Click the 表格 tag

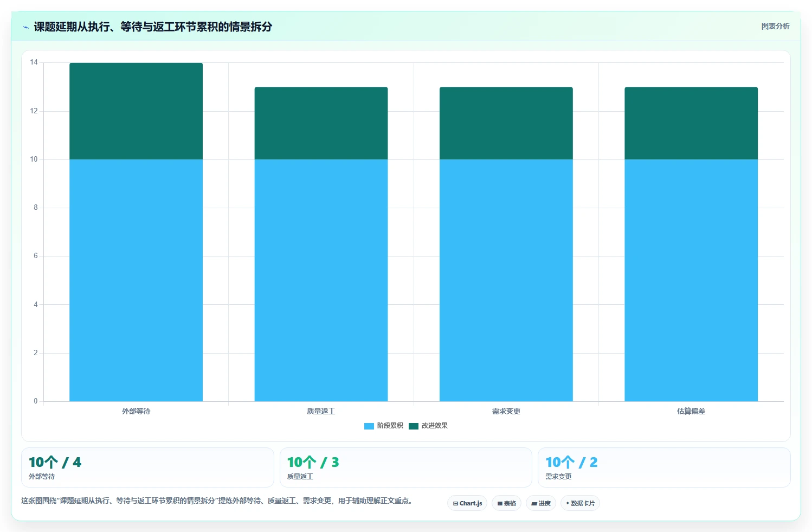(x=507, y=503)
